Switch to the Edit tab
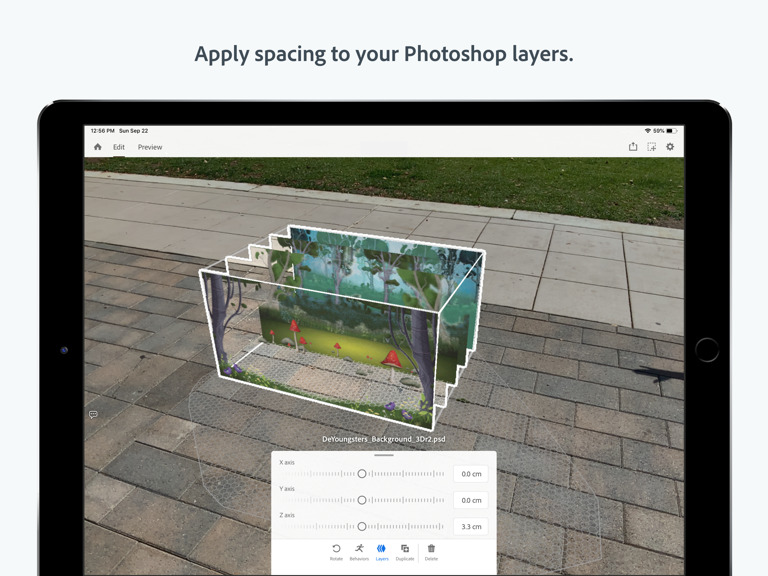The image size is (768, 576). point(119,147)
